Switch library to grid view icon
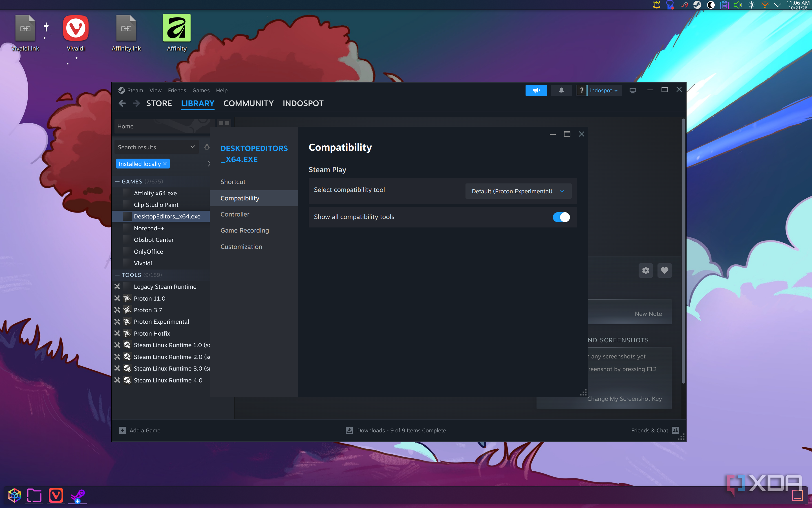This screenshot has width=812, height=508. click(224, 123)
